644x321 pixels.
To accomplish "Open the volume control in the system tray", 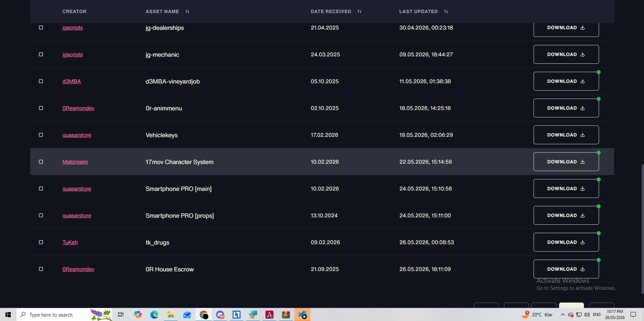I will tap(587, 315).
